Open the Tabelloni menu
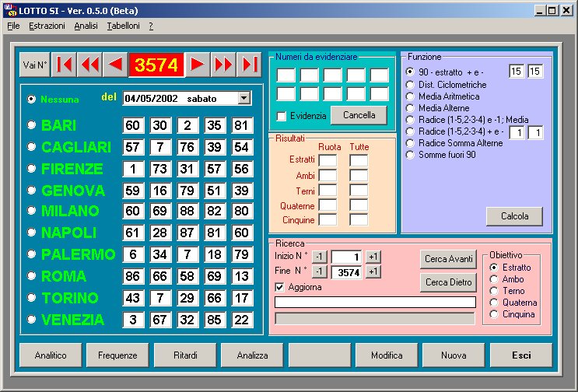The height and width of the screenshot is (392, 578). click(x=123, y=26)
